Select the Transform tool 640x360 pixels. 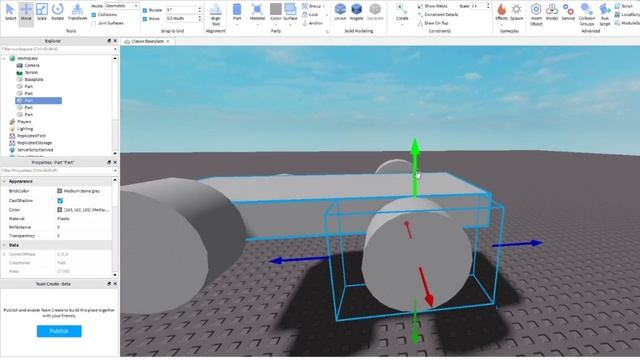(x=77, y=12)
